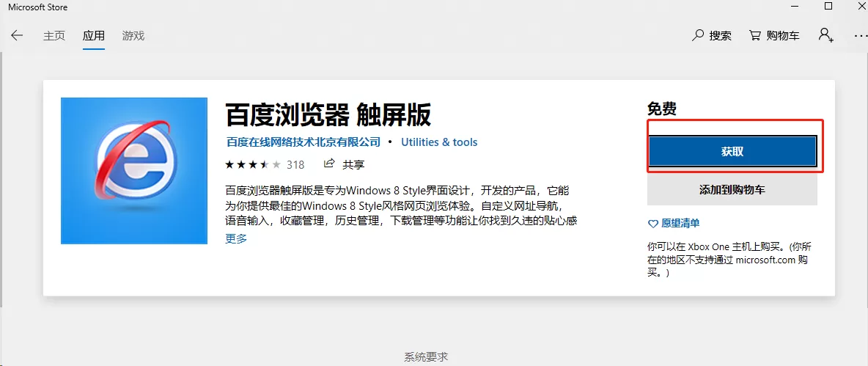Viewport: 868px width, 366px height.
Task: Click the share arrow icon
Action: click(x=329, y=164)
